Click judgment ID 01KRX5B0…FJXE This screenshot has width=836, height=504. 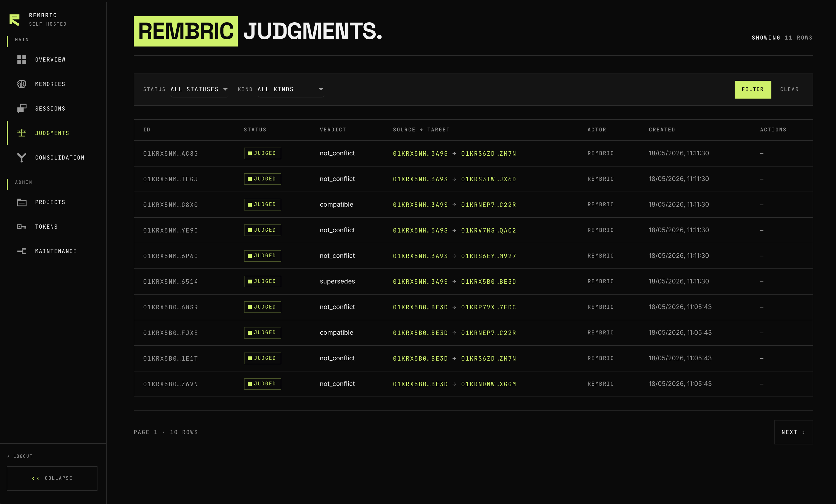pyautogui.click(x=171, y=333)
